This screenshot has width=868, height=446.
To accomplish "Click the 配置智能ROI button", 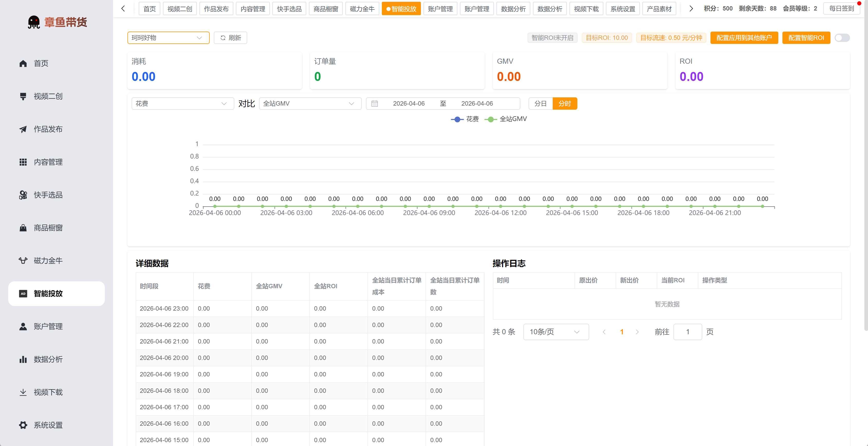I will pyautogui.click(x=806, y=38).
